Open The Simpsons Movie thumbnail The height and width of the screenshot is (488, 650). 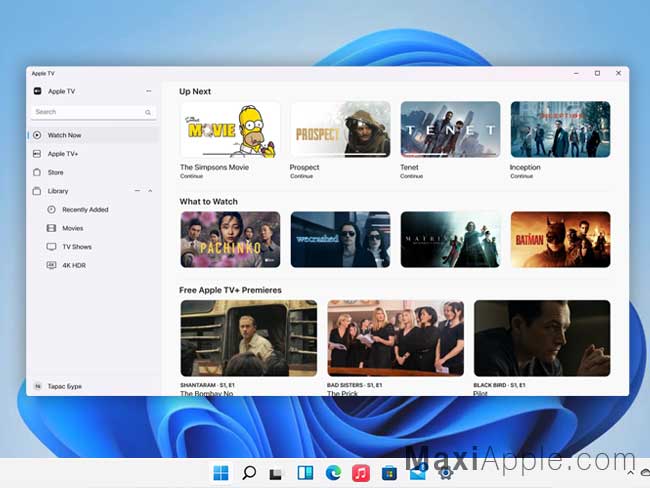click(230, 129)
